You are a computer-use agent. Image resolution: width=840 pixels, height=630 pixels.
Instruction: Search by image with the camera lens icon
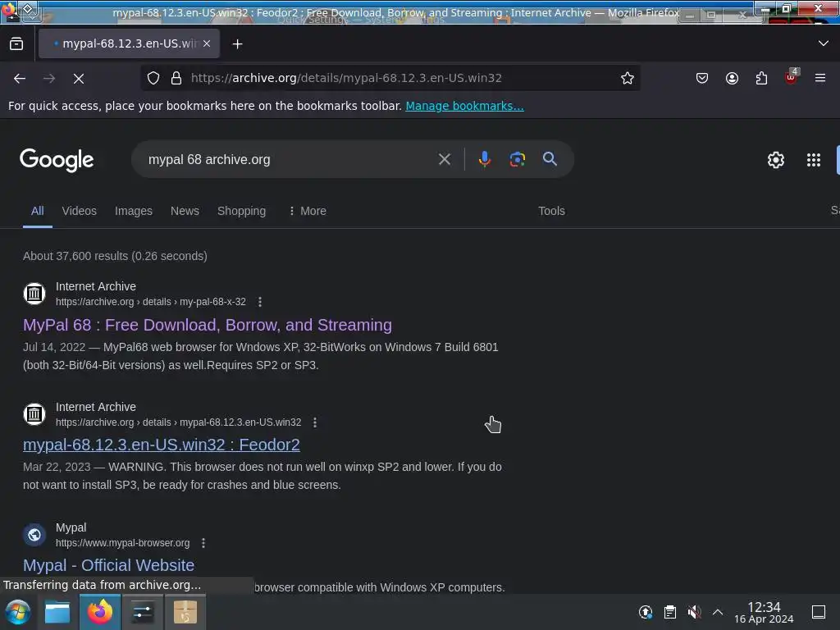click(x=517, y=159)
